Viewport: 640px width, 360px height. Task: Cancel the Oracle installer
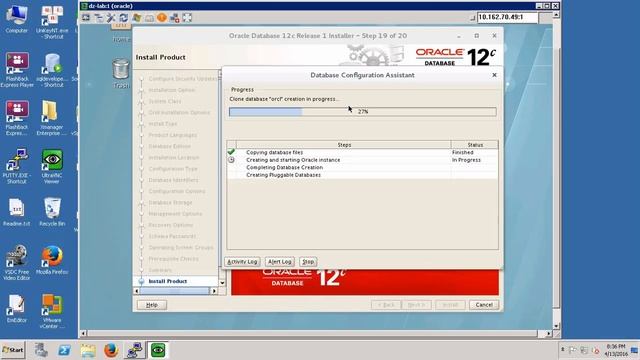(484, 305)
